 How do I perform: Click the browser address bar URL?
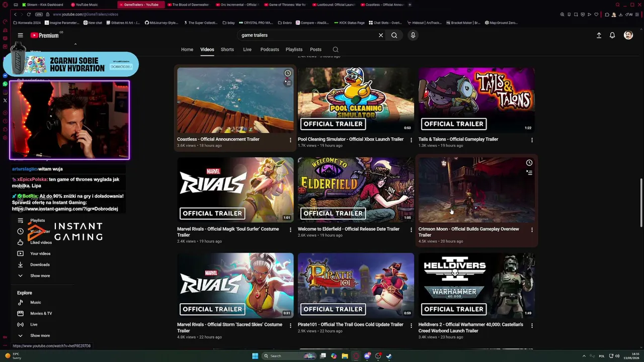(86, 14)
